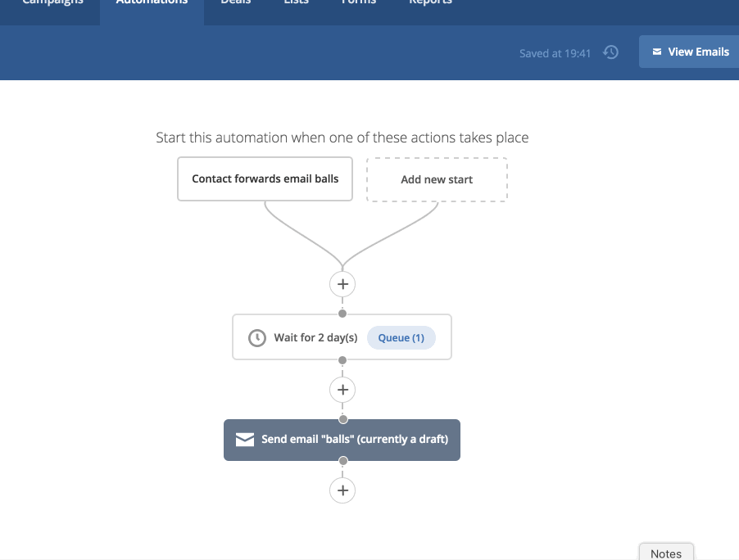The image size is (739, 560).
Task: Switch to the Campaigns tab
Action: click(52, 3)
